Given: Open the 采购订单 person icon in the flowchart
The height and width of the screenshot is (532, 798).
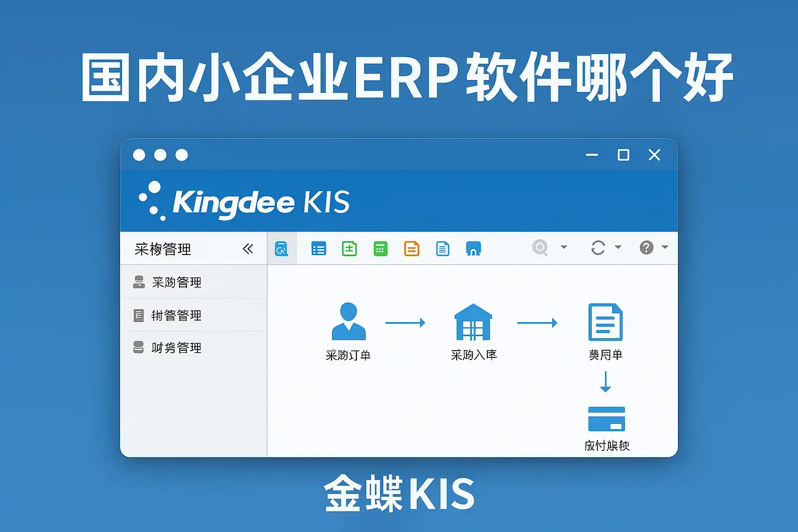Looking at the screenshot, I should [349, 321].
